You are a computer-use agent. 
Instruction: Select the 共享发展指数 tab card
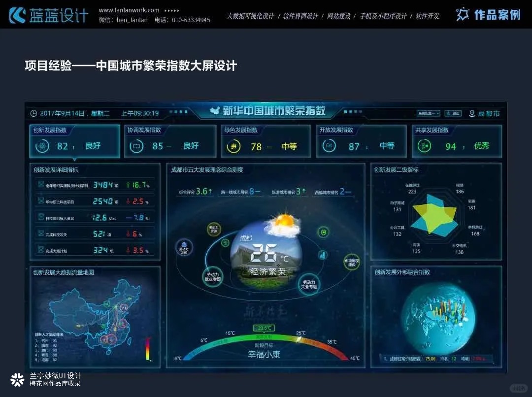tap(457, 141)
